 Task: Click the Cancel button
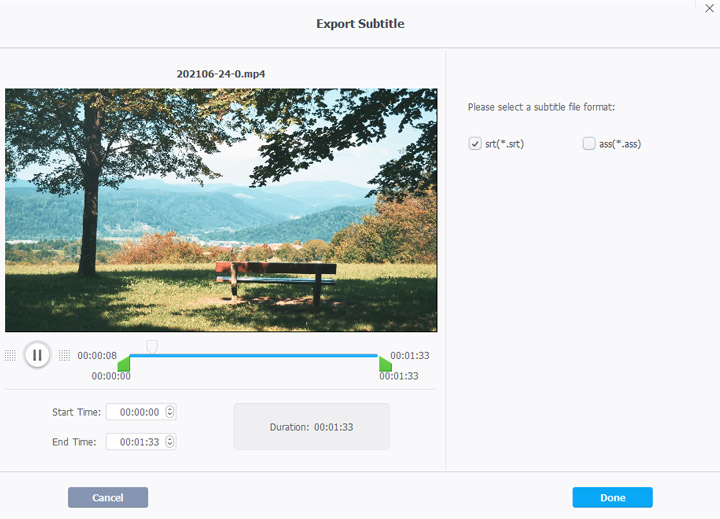(108, 497)
